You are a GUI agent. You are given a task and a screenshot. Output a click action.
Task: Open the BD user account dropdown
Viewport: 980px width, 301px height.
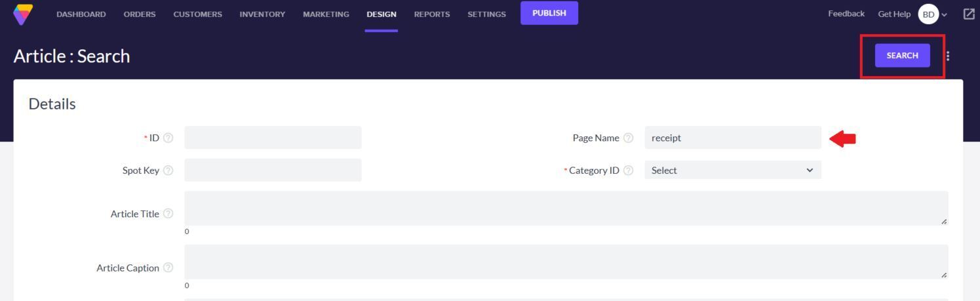pos(933,14)
